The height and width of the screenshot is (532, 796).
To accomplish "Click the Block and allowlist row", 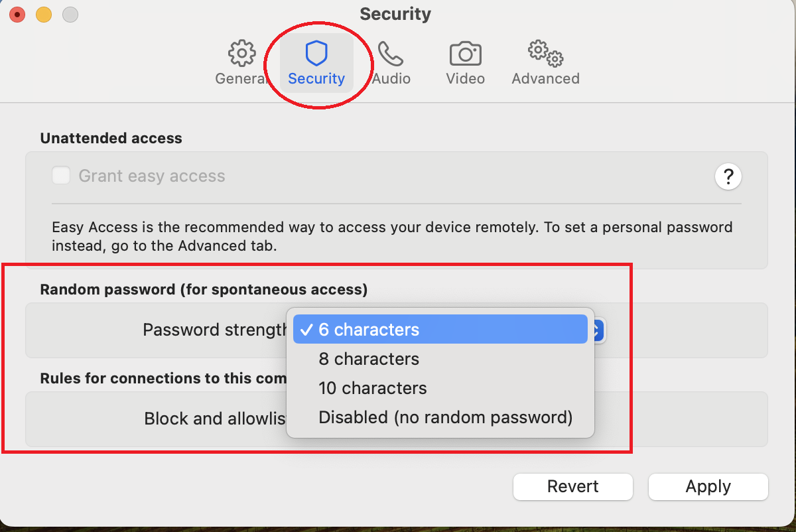I will coord(215,419).
